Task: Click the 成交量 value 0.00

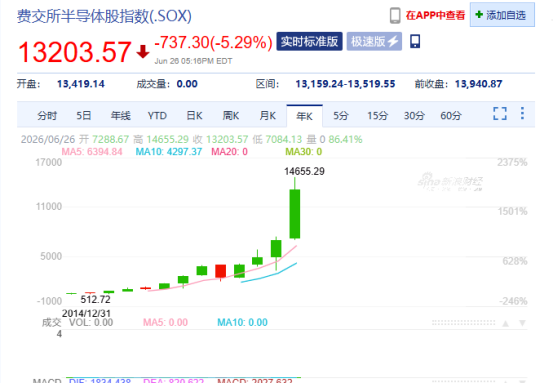Action: coord(187,84)
